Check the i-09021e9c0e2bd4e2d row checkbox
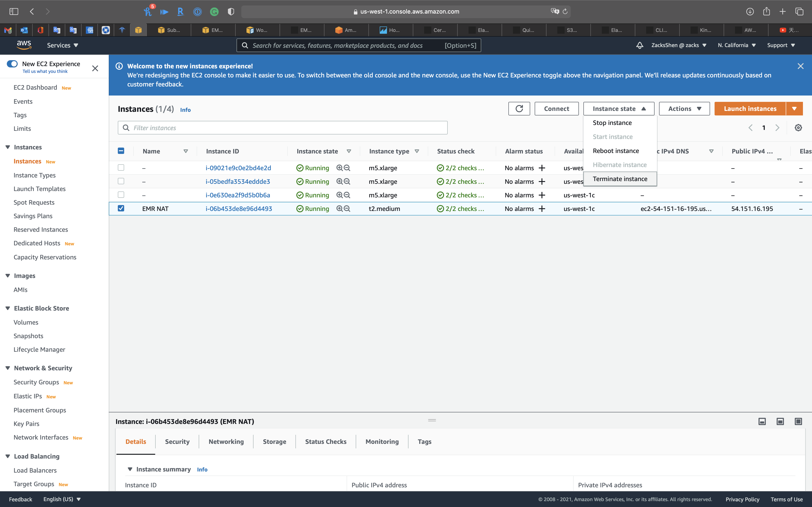This screenshot has height=507, width=812. tap(121, 168)
